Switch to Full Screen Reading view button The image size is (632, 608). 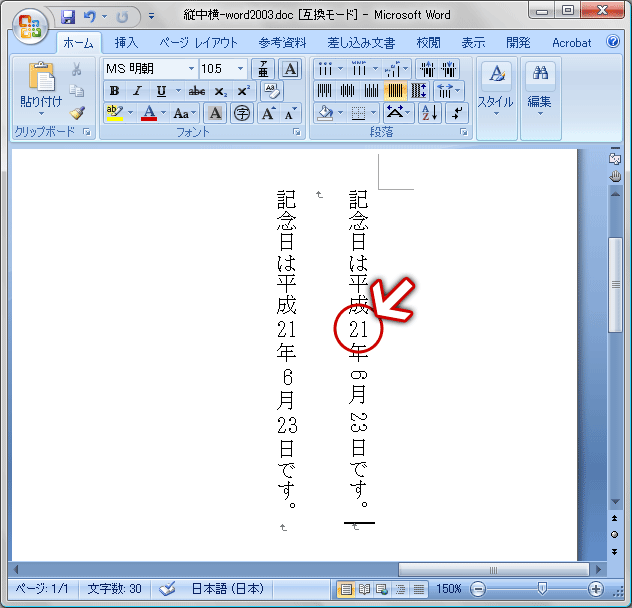(364, 589)
